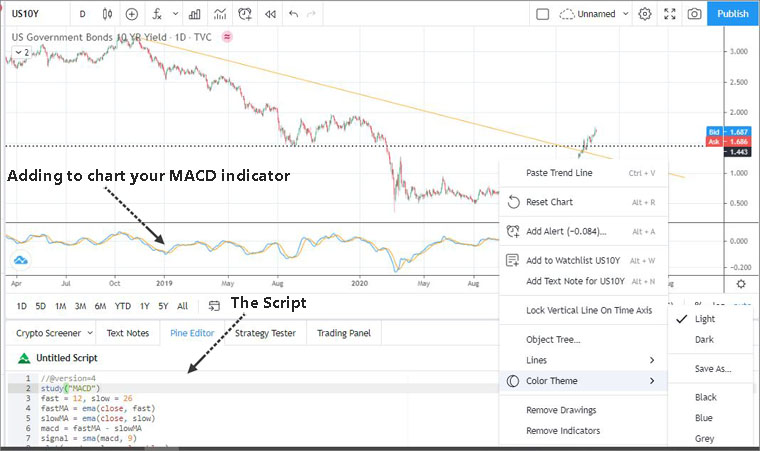Set range to YTD
Image resolution: width=760 pixels, height=451 pixels.
(x=123, y=306)
